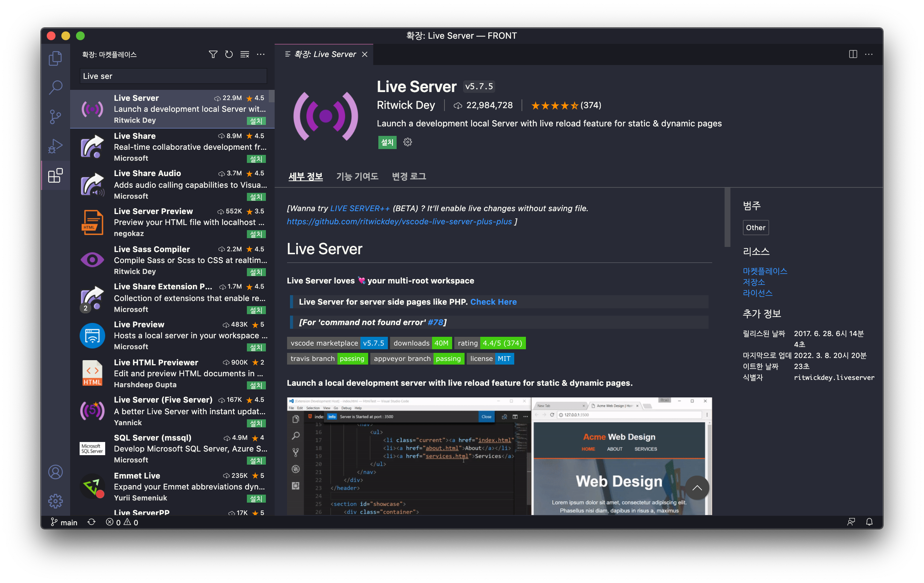
Task: Open the Explorer view in activity bar
Action: 55,58
